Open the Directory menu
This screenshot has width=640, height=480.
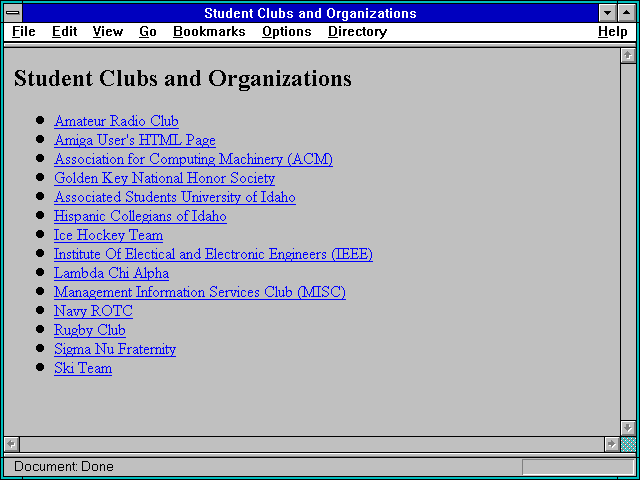pyautogui.click(x=358, y=32)
